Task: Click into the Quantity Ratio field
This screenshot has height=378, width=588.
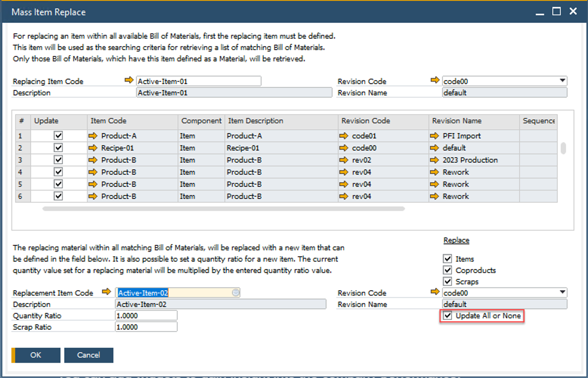Action: click(x=146, y=316)
